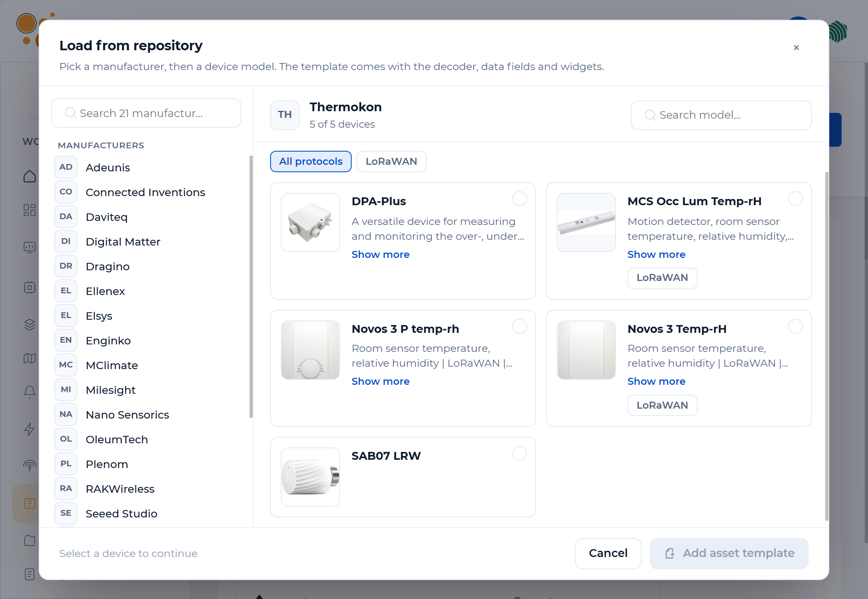868x599 pixels.
Task: Switch to the All protocols filter
Action: click(311, 161)
